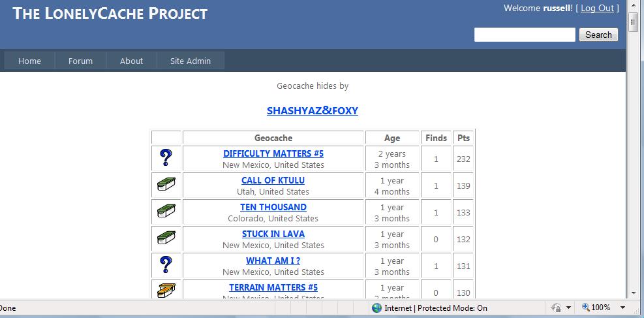The height and width of the screenshot is (318, 644).
Task: Open the Site Admin menu item
Action: (190, 61)
